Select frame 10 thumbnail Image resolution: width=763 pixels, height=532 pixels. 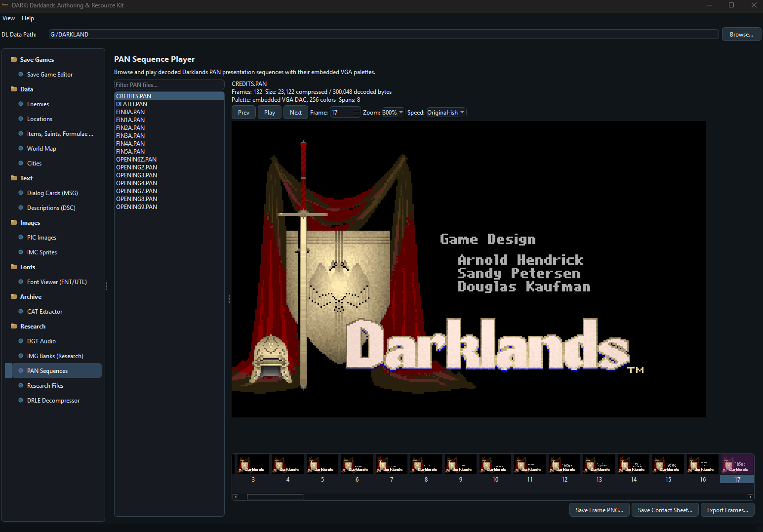495,469
